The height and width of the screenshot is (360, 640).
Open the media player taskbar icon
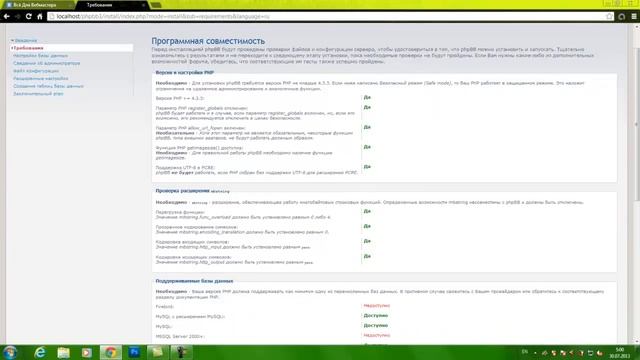[x=87, y=352]
